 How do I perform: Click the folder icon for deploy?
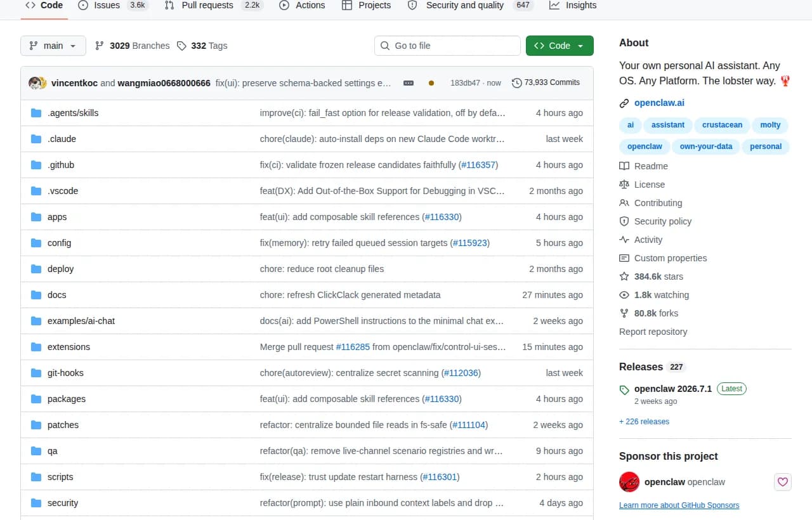click(x=36, y=269)
